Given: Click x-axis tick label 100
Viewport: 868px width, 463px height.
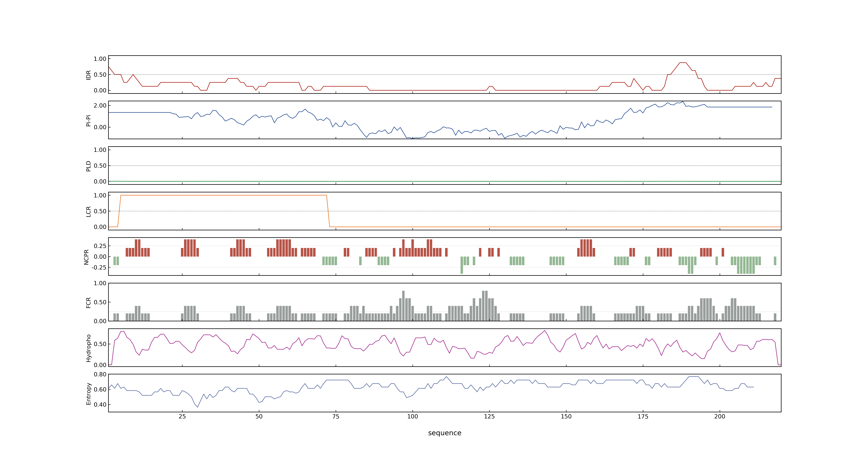Looking at the screenshot, I should click(412, 416).
